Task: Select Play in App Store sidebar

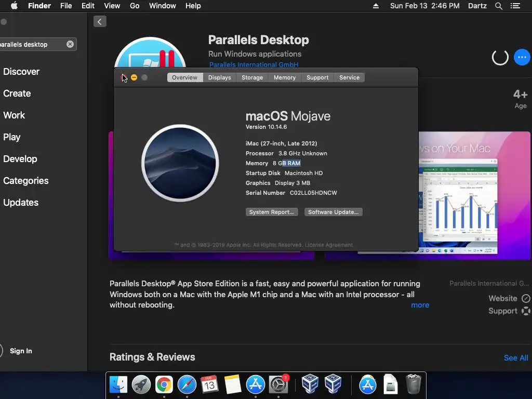Action: point(12,137)
